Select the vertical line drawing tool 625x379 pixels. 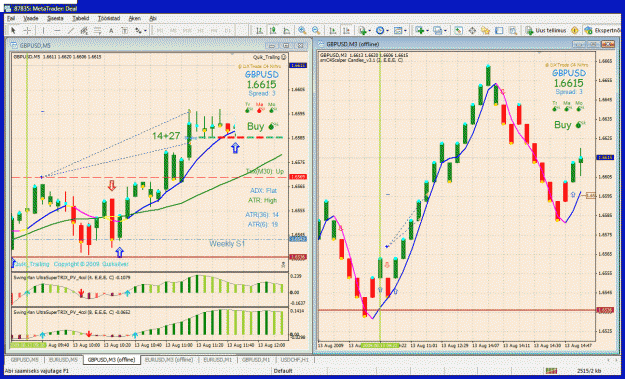(x=43, y=30)
